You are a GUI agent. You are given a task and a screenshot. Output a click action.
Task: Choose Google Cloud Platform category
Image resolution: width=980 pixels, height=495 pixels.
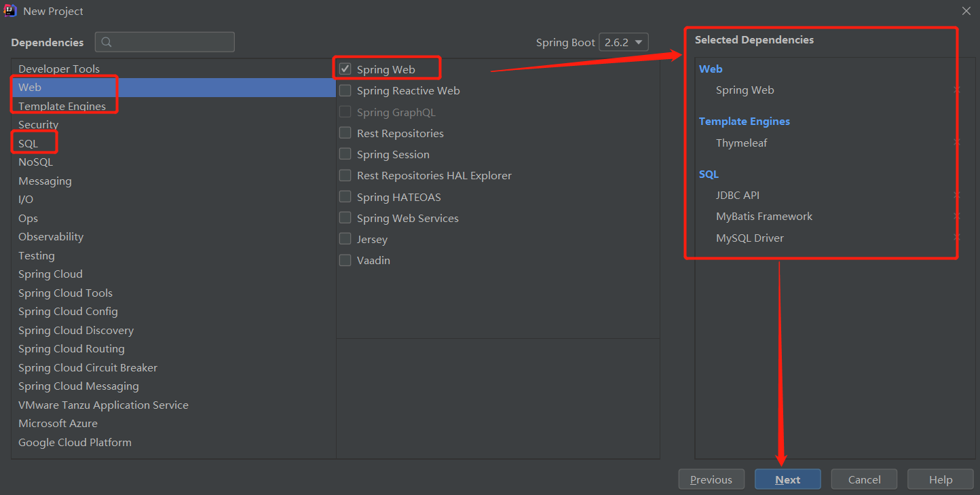pos(174,442)
